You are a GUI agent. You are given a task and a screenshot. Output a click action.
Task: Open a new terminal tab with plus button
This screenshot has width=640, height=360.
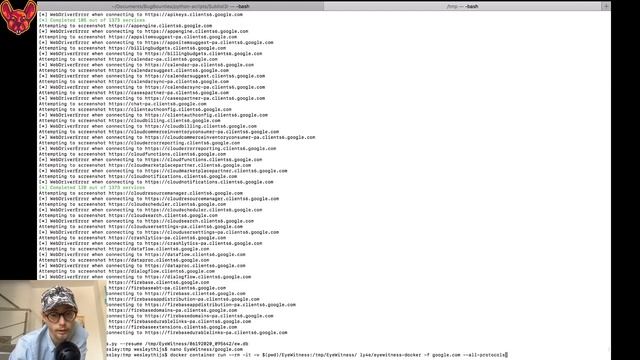coord(606,6)
